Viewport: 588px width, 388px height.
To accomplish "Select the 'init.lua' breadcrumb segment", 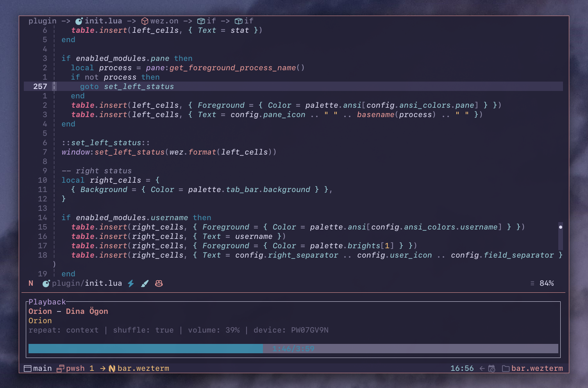I will [104, 21].
